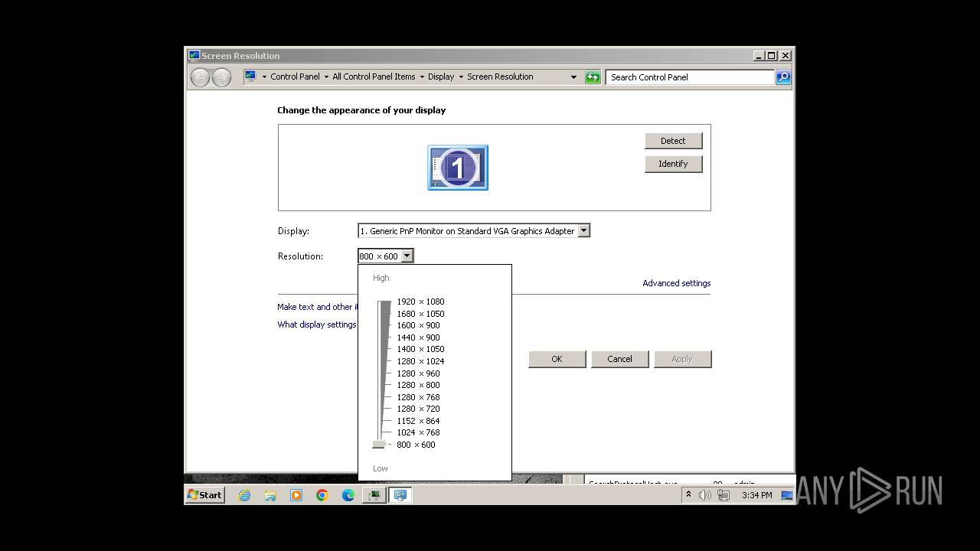This screenshot has height=551, width=980.
Task: Select the monitor 1 thumbnail
Action: pyautogui.click(x=458, y=168)
